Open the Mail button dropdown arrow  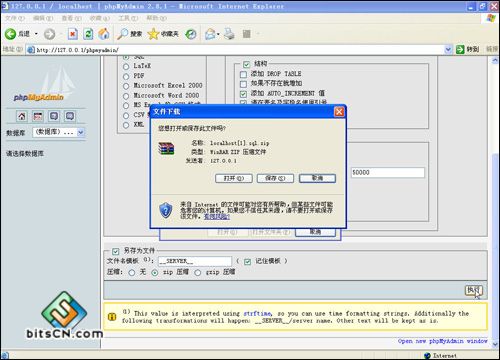(218, 34)
